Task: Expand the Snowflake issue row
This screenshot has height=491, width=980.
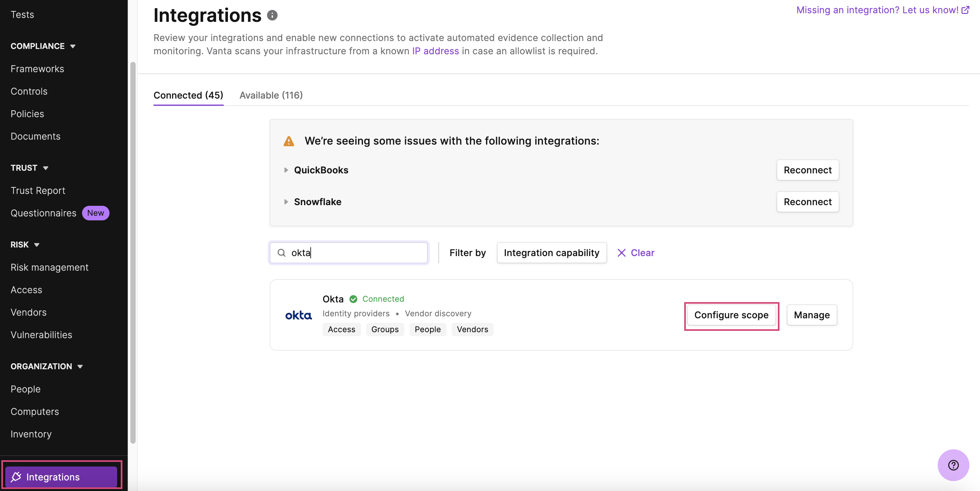Action: click(x=286, y=202)
